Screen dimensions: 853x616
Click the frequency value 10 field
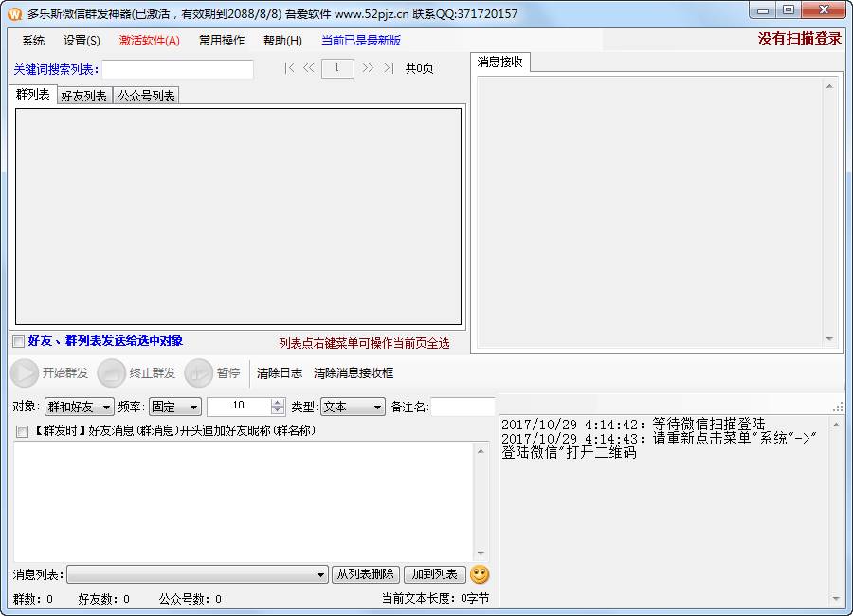point(239,407)
